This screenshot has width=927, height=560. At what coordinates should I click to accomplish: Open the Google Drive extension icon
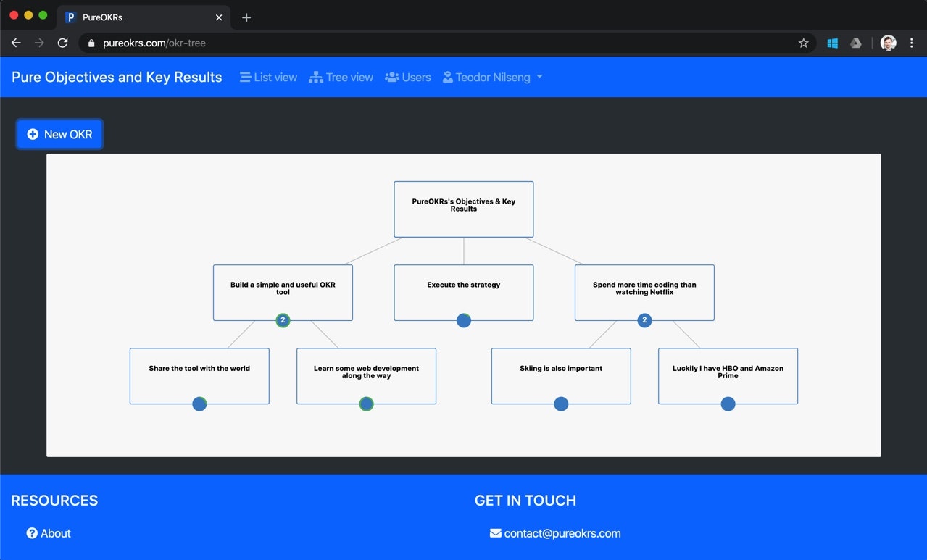856,43
